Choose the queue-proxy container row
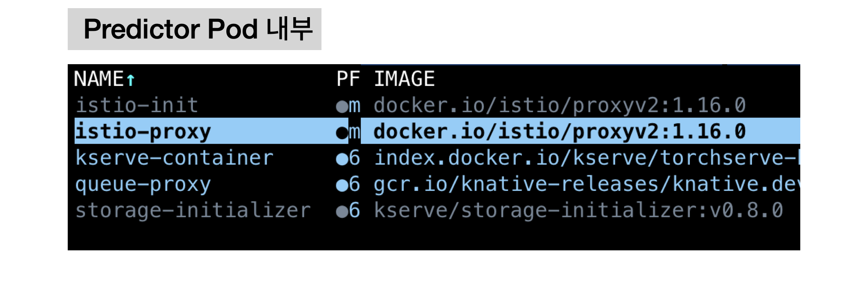The height and width of the screenshot is (288, 868). tap(434, 184)
